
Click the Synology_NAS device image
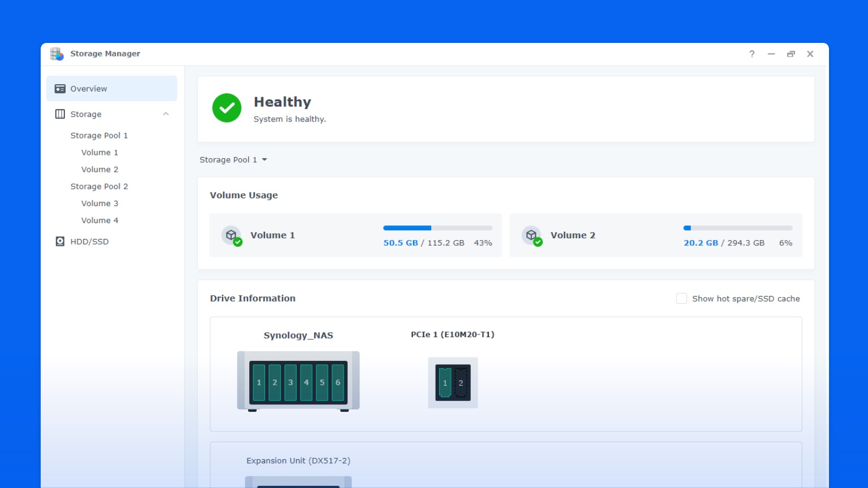tap(298, 381)
